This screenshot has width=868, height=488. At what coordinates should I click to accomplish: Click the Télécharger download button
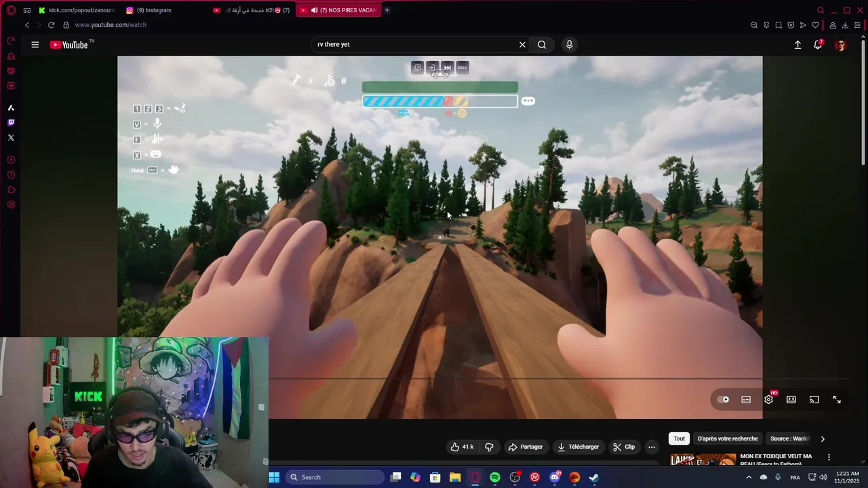pyautogui.click(x=578, y=447)
